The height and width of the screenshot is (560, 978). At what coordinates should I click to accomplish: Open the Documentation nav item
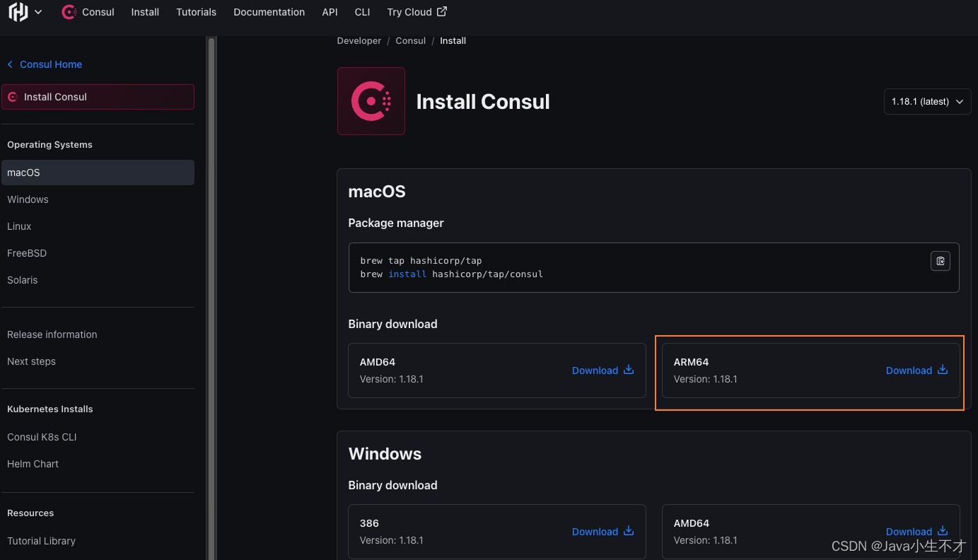pyautogui.click(x=269, y=12)
